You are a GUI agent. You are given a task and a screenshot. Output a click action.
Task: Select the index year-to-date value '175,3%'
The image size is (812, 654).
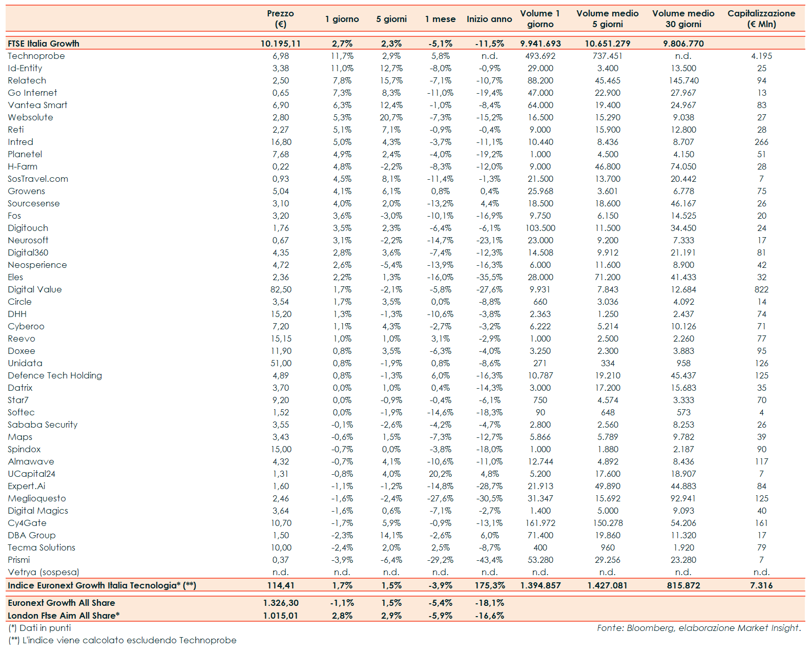pyautogui.click(x=489, y=585)
